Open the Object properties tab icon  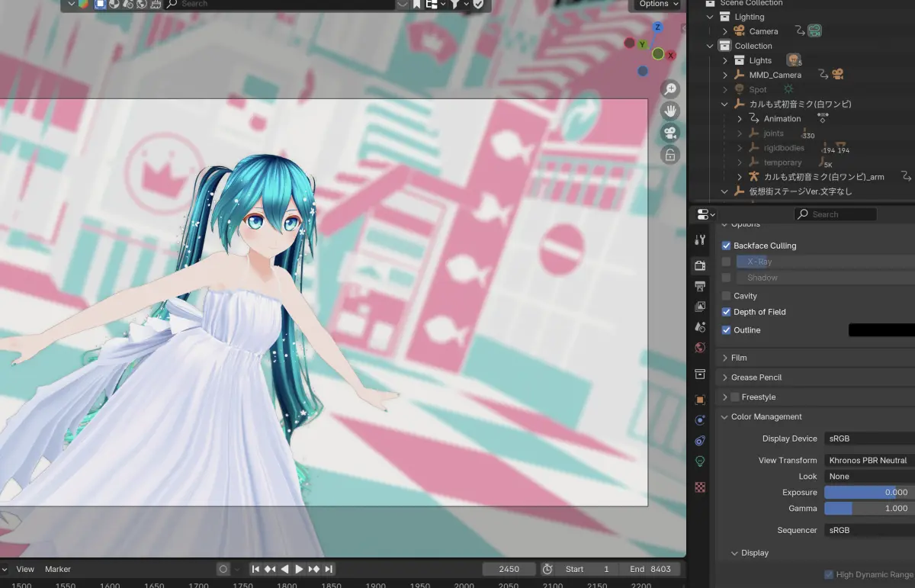(x=700, y=400)
